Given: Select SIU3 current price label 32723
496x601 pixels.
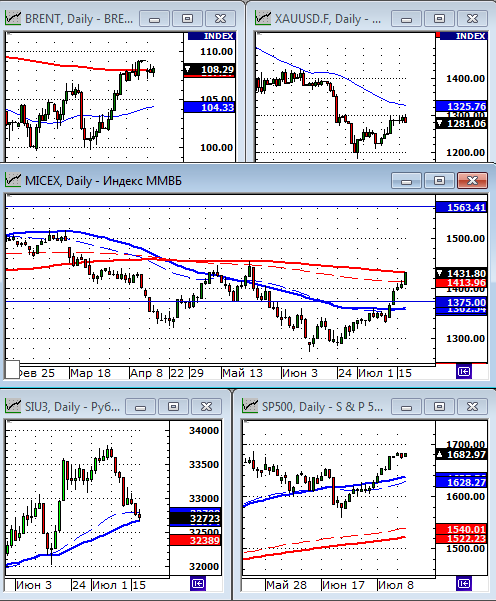Looking at the screenshot, I should [x=195, y=519].
